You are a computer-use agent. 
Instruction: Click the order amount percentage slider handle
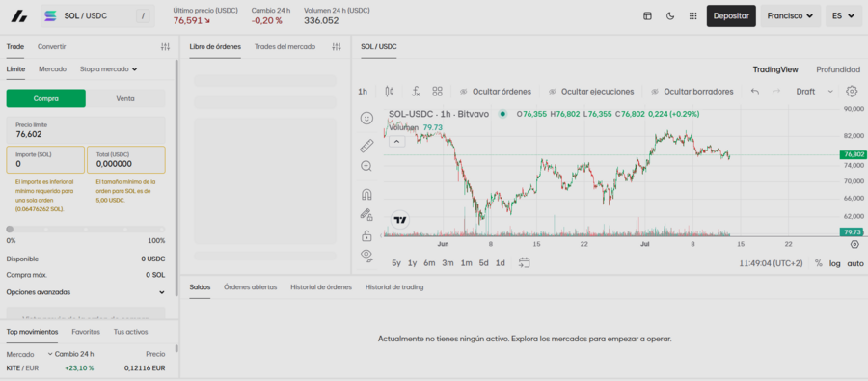[10, 229]
